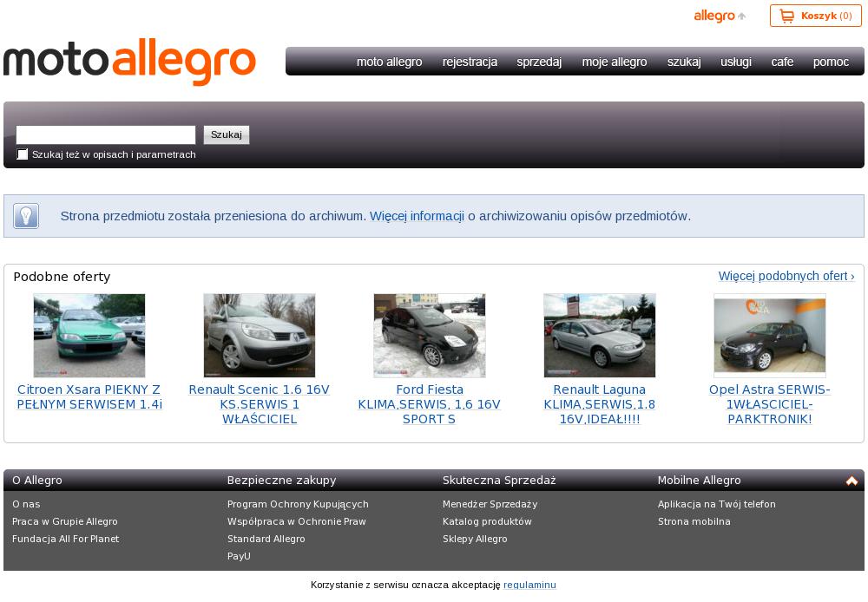
Task: Open the pomoc menu item
Action: point(831,62)
